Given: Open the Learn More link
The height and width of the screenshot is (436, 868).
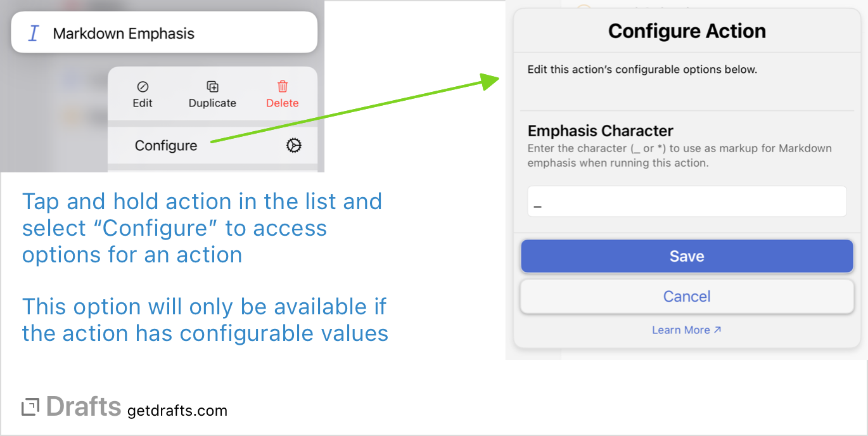Looking at the screenshot, I should pos(681,330).
